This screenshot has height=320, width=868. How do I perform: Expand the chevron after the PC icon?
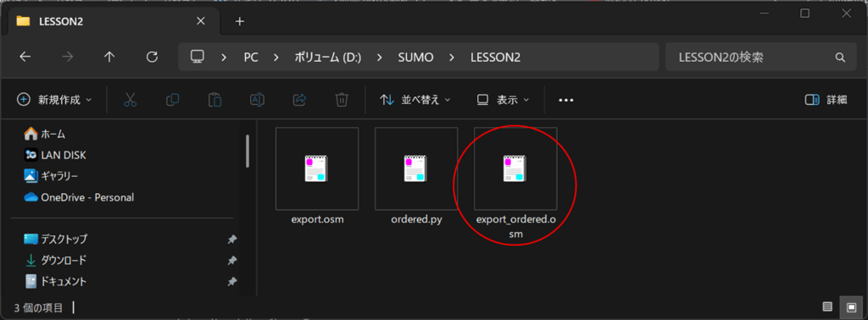click(224, 58)
